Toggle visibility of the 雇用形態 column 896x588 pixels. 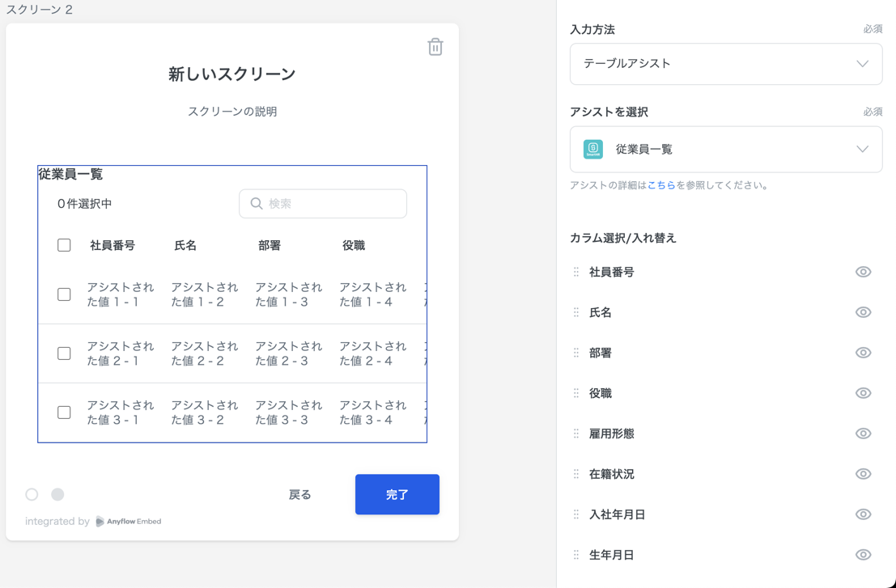point(863,434)
